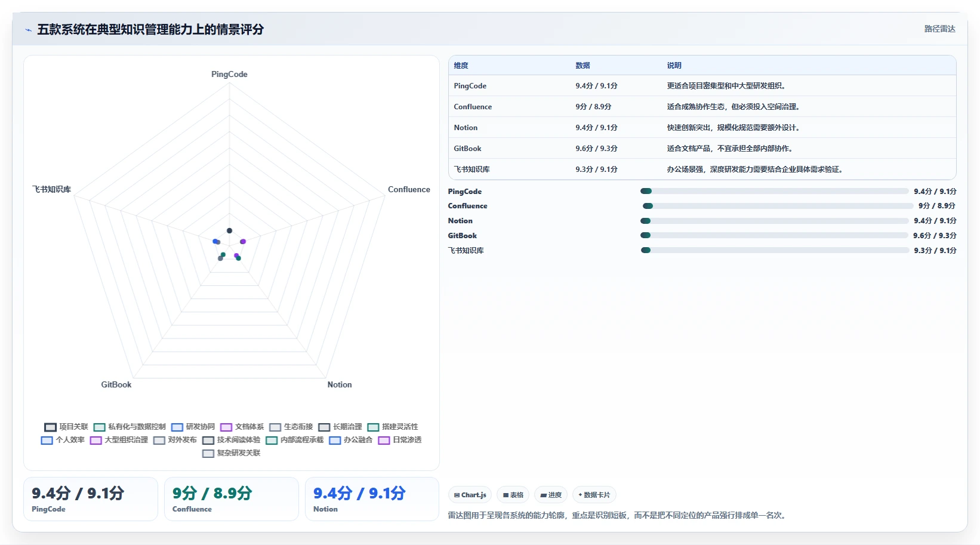
Task: Click the PingCode progress bar
Action: pos(775,192)
